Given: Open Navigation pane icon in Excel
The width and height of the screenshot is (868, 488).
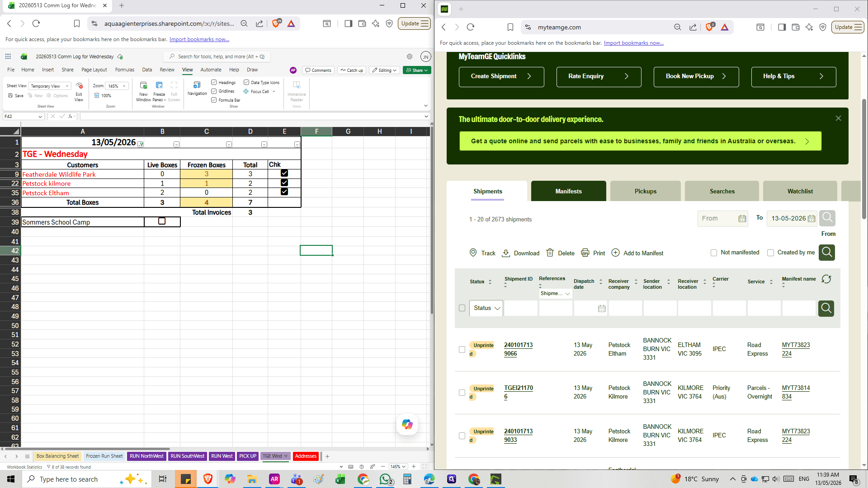Looking at the screenshot, I should click(197, 85).
